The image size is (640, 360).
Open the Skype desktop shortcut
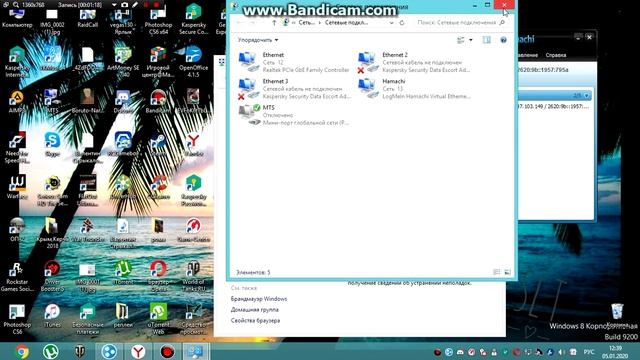52,144
